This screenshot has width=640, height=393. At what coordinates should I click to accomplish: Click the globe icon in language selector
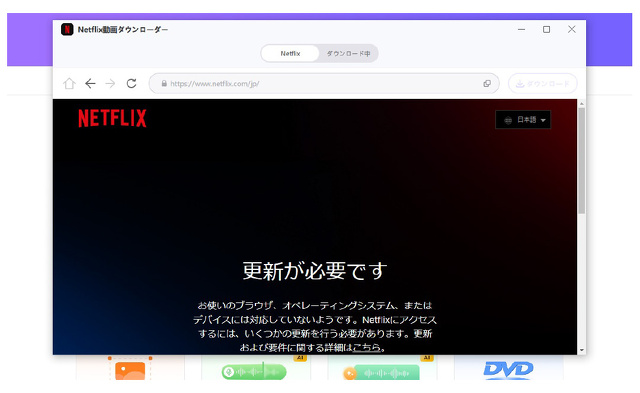508,120
